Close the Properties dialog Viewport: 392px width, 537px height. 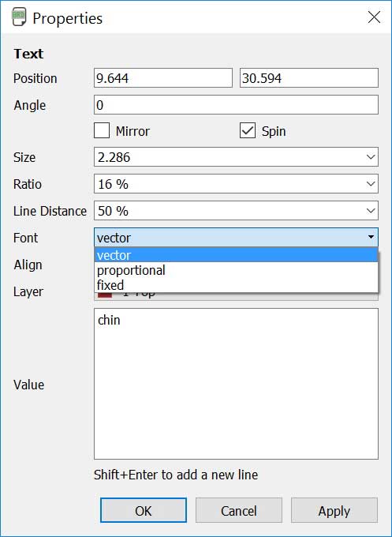coord(374,17)
